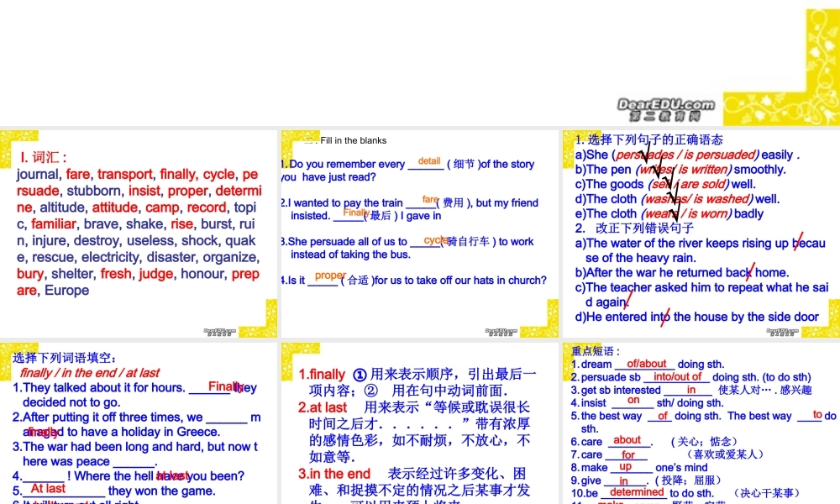
Task: Select the Fill in the blanks heading
Action: tap(353, 140)
